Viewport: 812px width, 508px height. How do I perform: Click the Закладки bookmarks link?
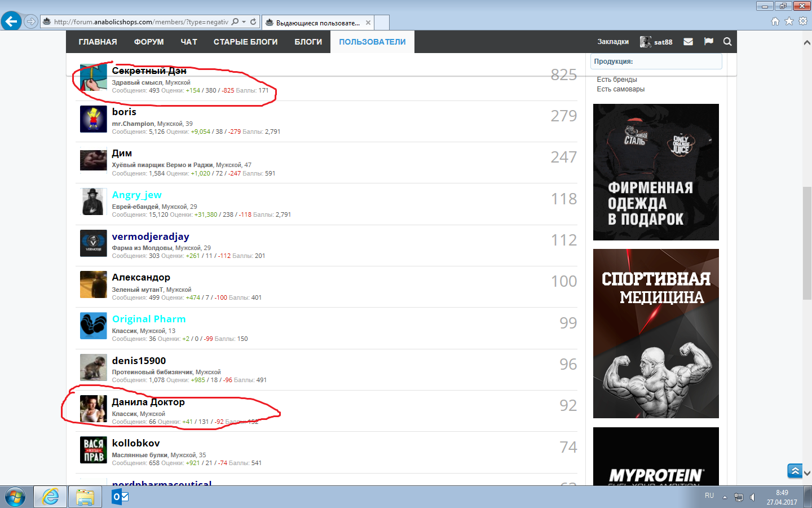tap(613, 42)
